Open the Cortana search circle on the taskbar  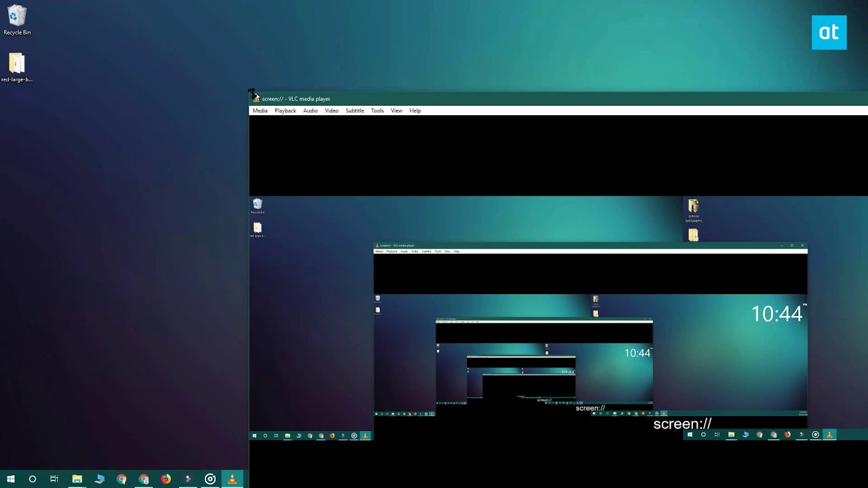(x=32, y=479)
